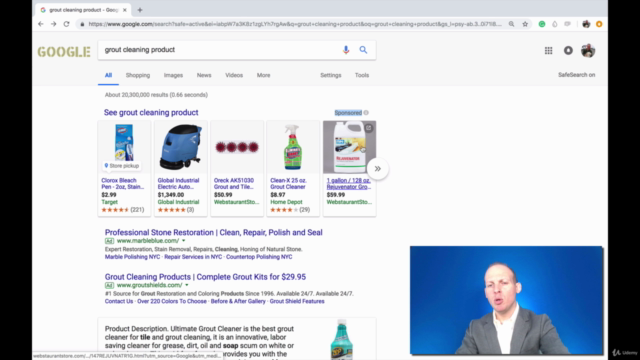Click the blue search magnifier button

(363, 50)
